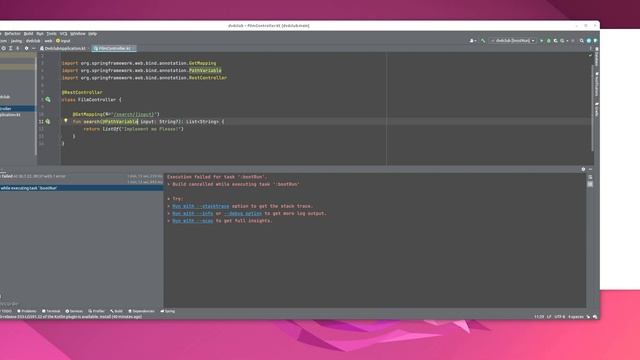The height and width of the screenshot is (360, 640).
Task: Open the Profiler tool window
Action: tap(97, 311)
